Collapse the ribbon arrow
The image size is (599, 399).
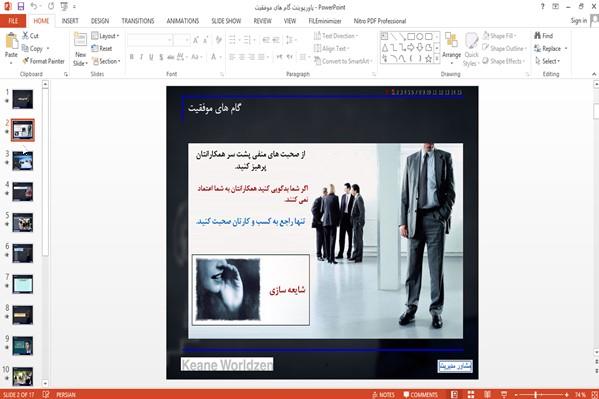click(594, 74)
